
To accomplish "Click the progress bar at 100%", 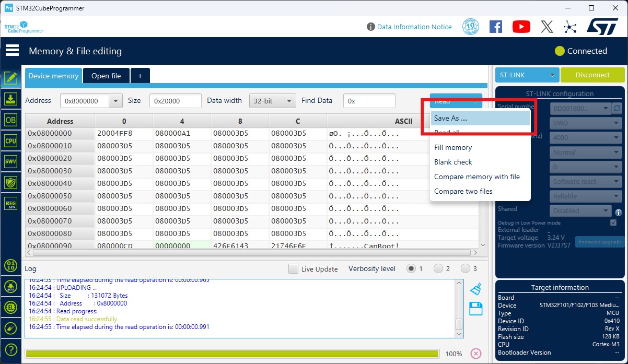I will (232, 354).
